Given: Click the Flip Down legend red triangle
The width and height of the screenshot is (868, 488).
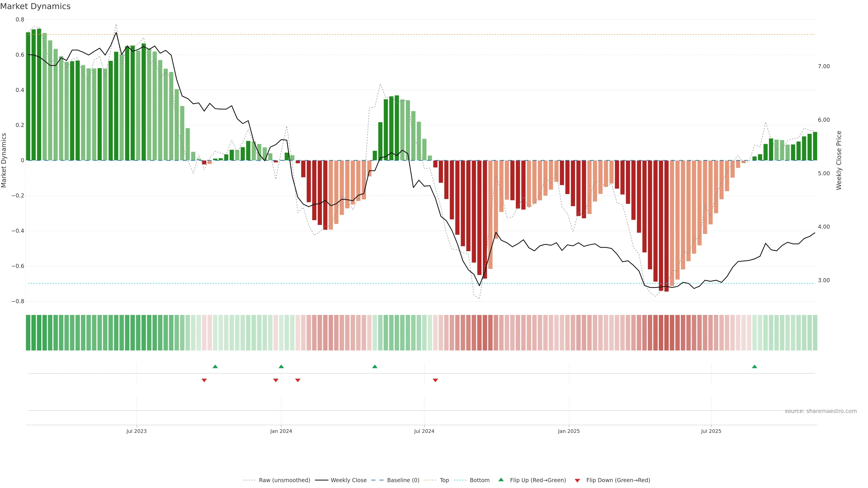Looking at the screenshot, I should [x=577, y=480].
